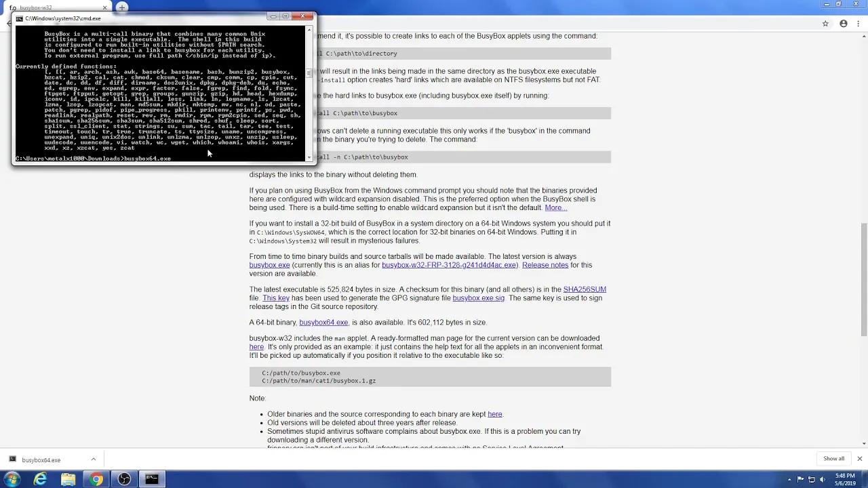Click network icon in system tray
Screen dimensions: 868x488
tap(812, 479)
